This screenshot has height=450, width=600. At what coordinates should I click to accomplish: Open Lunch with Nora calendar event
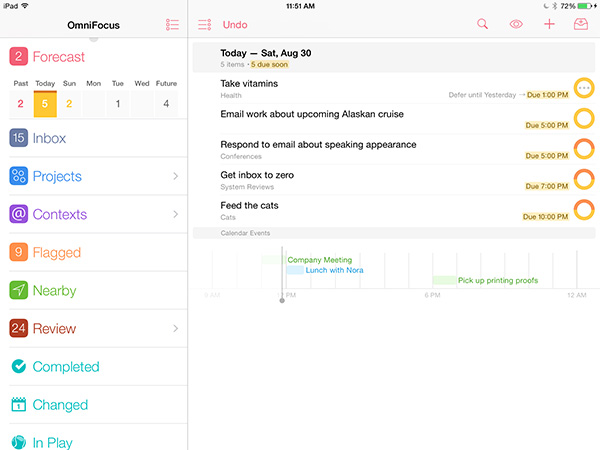334,270
